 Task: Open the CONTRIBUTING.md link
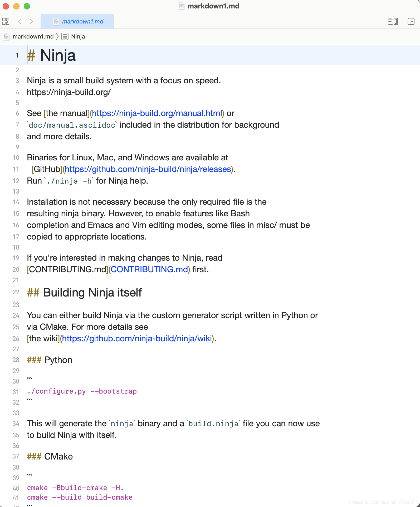[149, 269]
